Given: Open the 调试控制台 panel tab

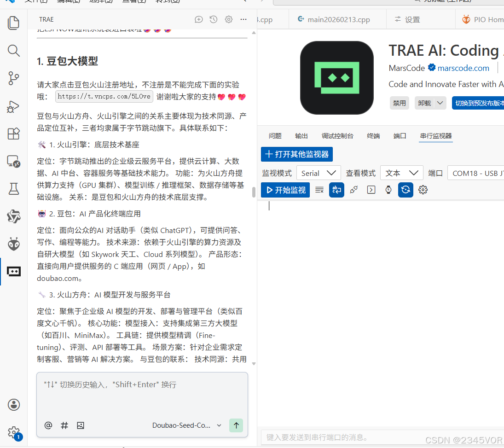Looking at the screenshot, I should 337,136.
